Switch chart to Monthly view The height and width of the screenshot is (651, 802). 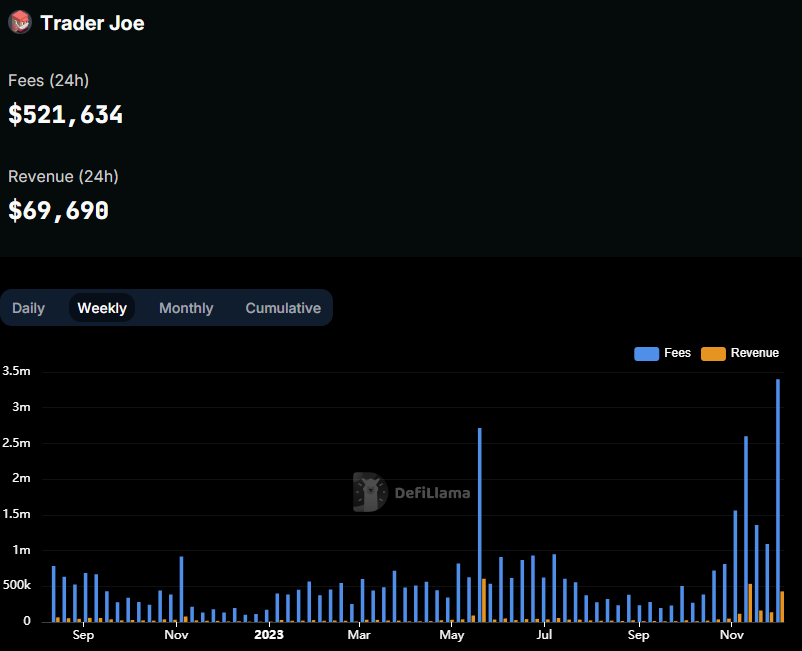coord(186,308)
